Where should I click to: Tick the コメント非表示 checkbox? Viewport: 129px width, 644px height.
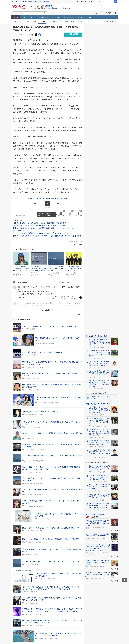[x=71, y=314]
